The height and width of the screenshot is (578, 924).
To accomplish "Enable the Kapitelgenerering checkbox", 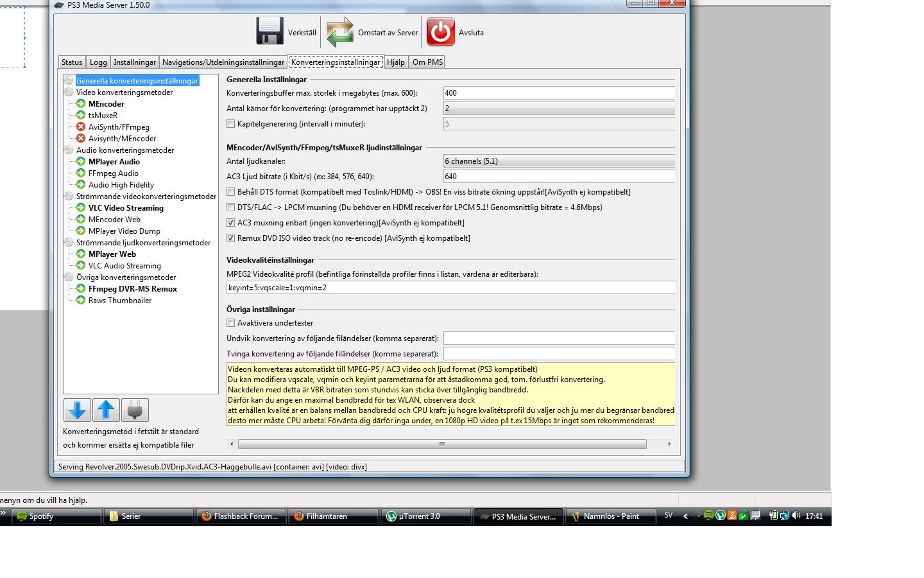I will tap(230, 124).
